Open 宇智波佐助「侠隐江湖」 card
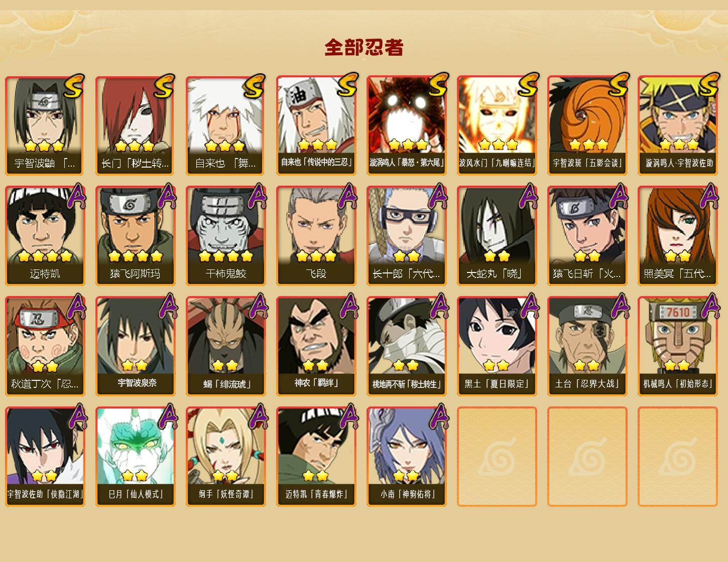Image resolution: width=728 pixels, height=562 pixels. (45, 457)
